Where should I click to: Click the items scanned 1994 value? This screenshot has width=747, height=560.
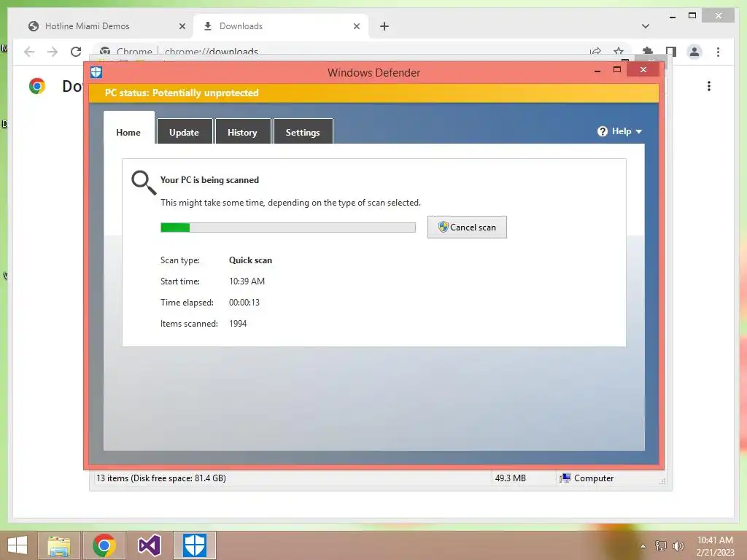pos(238,323)
